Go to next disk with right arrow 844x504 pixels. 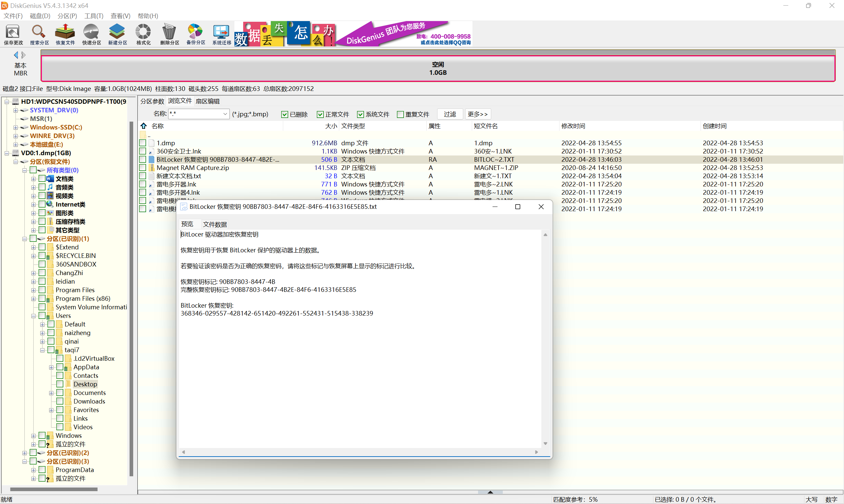click(x=23, y=55)
